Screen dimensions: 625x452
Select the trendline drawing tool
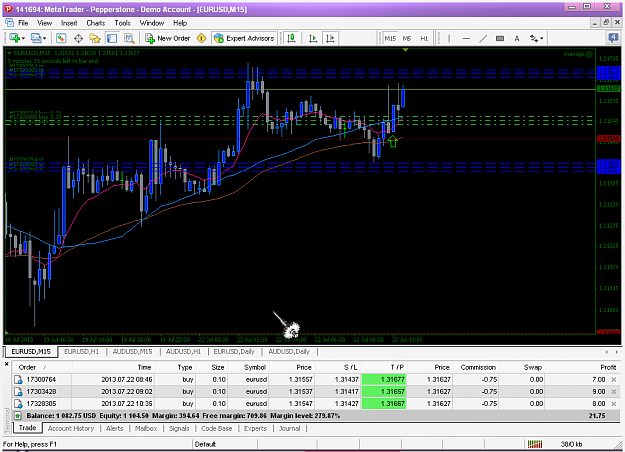tap(483, 38)
